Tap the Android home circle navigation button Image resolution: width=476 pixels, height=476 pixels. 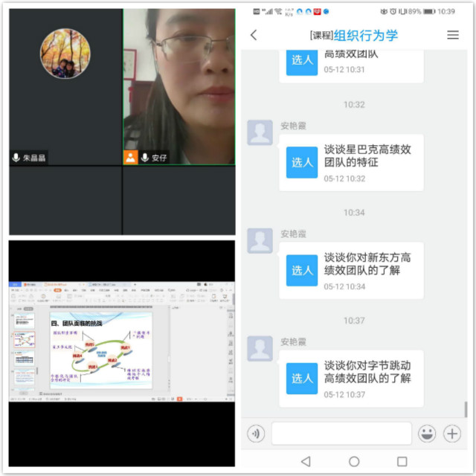[354, 461]
